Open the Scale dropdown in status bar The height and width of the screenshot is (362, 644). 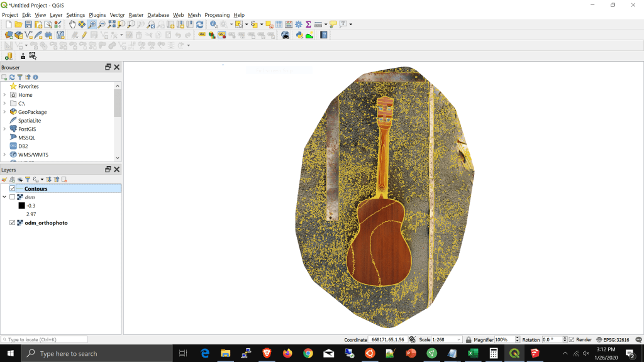click(459, 339)
